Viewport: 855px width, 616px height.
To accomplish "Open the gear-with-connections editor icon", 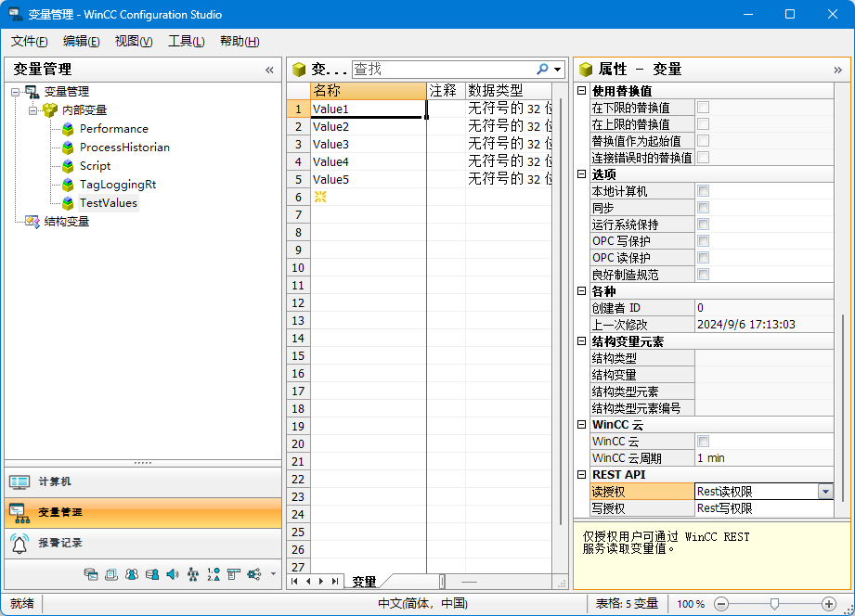I will point(254,574).
